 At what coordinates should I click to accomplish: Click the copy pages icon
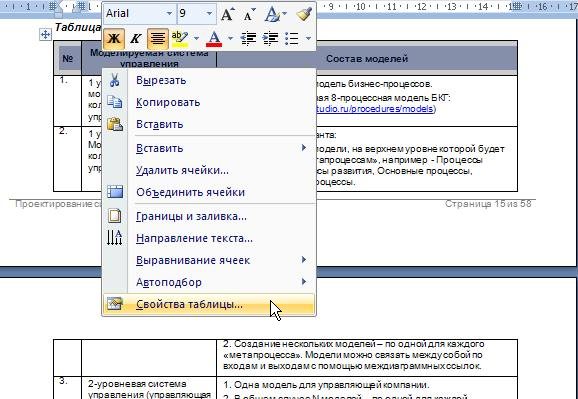[x=115, y=102]
